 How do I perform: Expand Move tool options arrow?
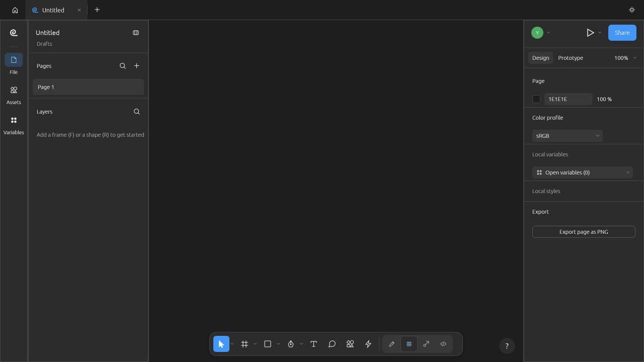click(232, 344)
